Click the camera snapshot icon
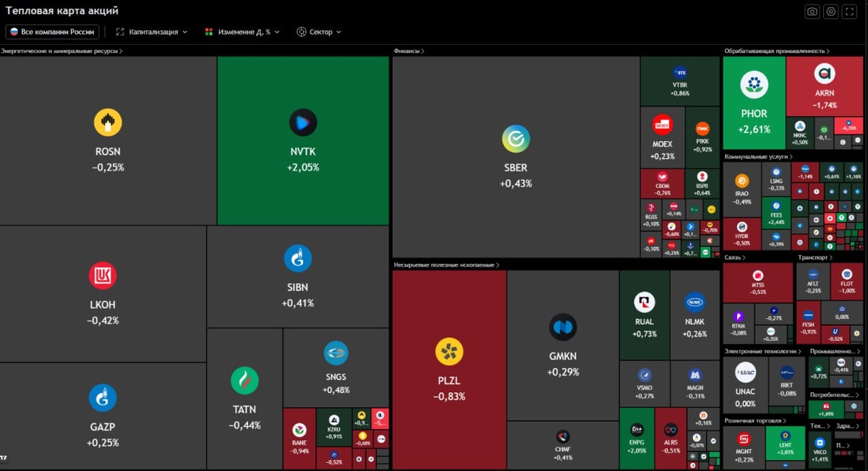The width and height of the screenshot is (868, 471). (812, 12)
